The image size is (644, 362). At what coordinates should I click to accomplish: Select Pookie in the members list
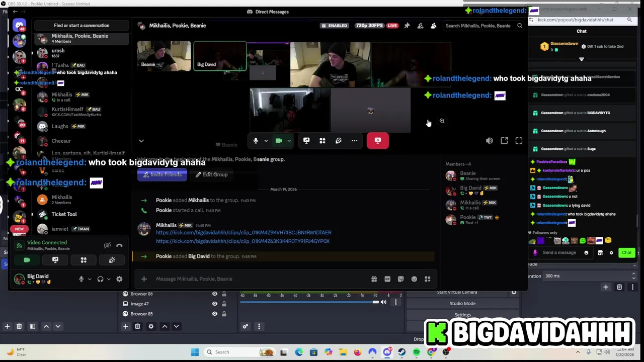point(483,219)
